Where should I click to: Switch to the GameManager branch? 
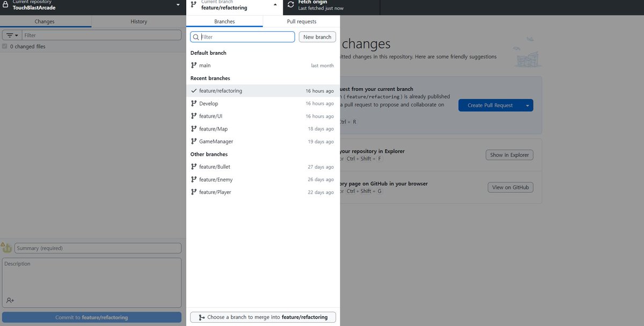pos(263,141)
